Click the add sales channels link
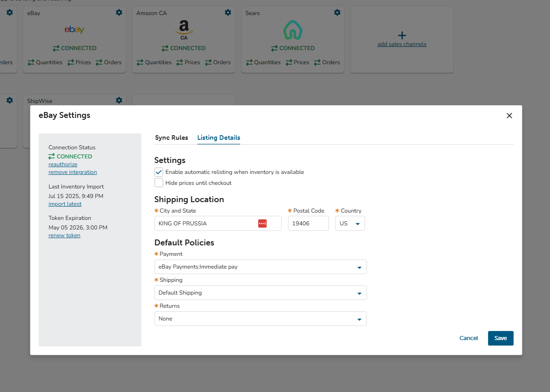Viewport: 550px width, 392px height. (402, 44)
